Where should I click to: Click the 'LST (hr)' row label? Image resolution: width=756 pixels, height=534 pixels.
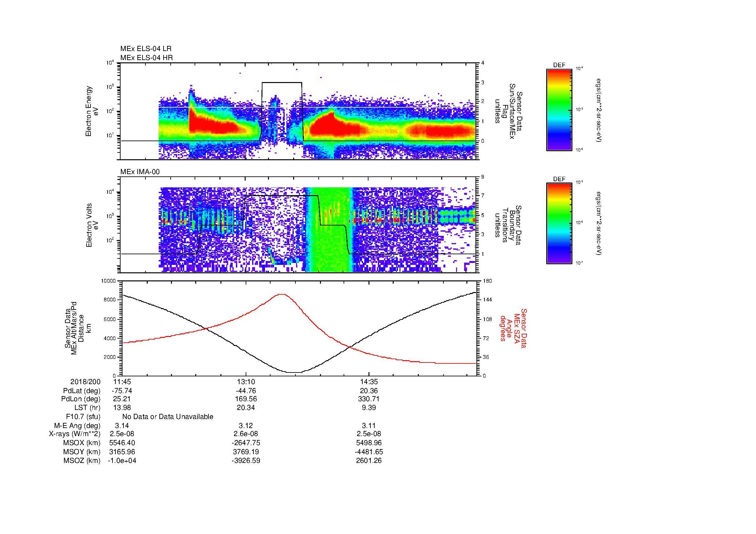click(87, 408)
